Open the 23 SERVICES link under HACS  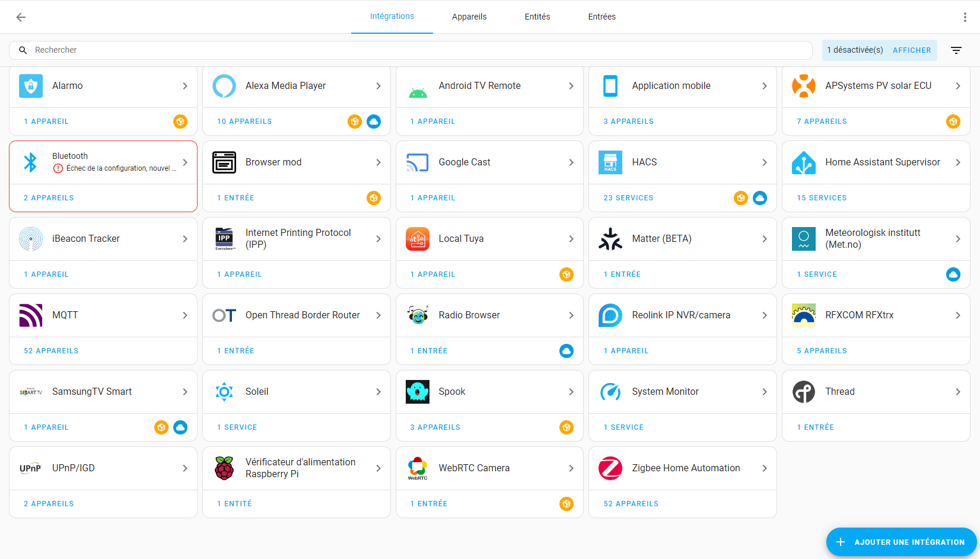coord(629,198)
